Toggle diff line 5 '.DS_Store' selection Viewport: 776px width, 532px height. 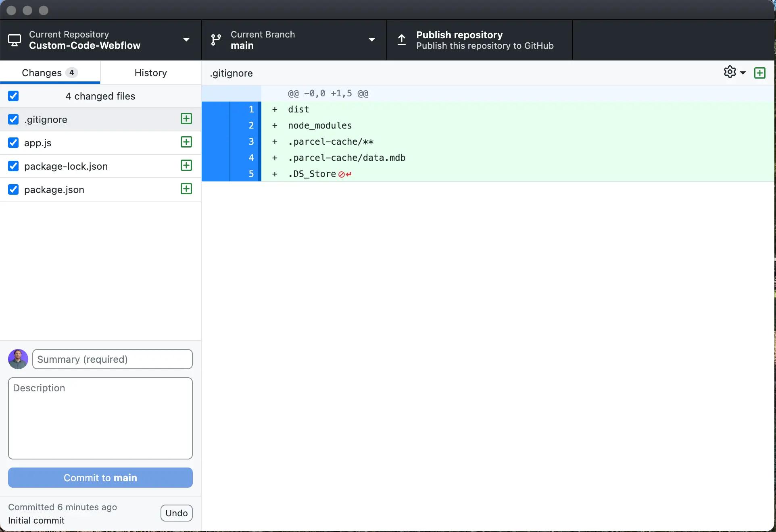point(232,174)
